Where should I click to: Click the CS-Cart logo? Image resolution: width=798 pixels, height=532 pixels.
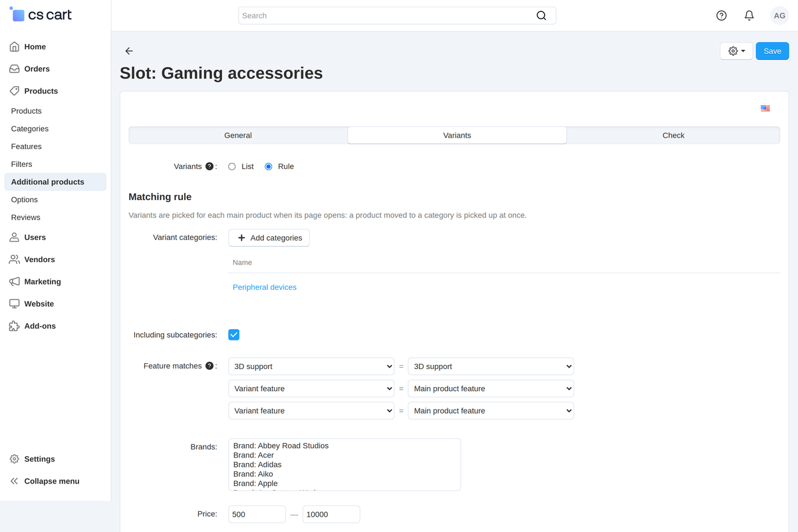[41, 15]
